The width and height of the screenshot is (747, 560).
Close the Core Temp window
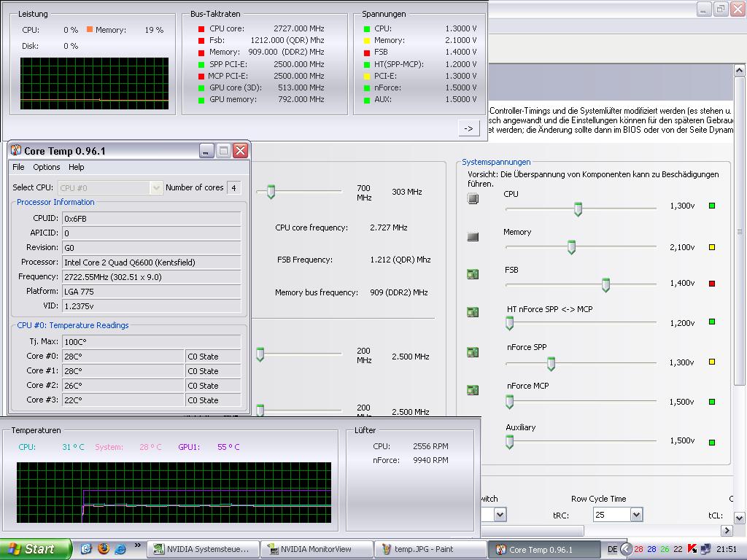(241, 151)
